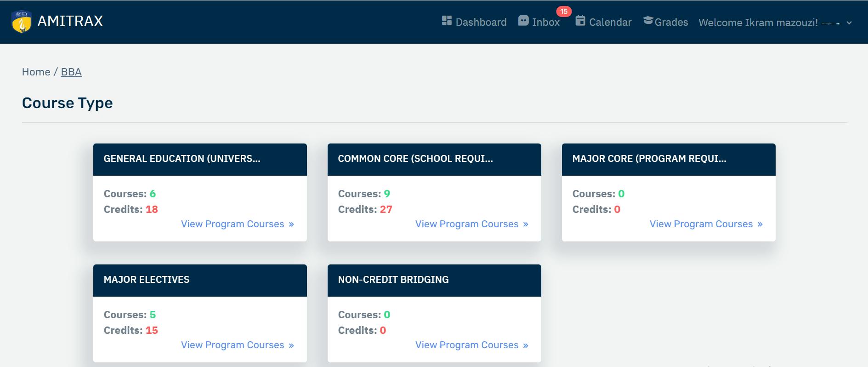The width and height of the screenshot is (868, 367).
Task: Click the Amity University shield logo
Action: pos(22,22)
